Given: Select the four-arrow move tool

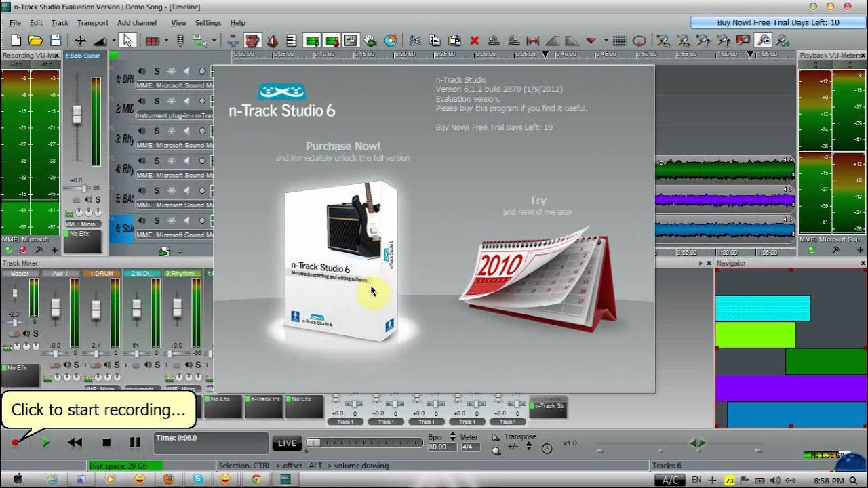Looking at the screenshot, I should tap(80, 41).
